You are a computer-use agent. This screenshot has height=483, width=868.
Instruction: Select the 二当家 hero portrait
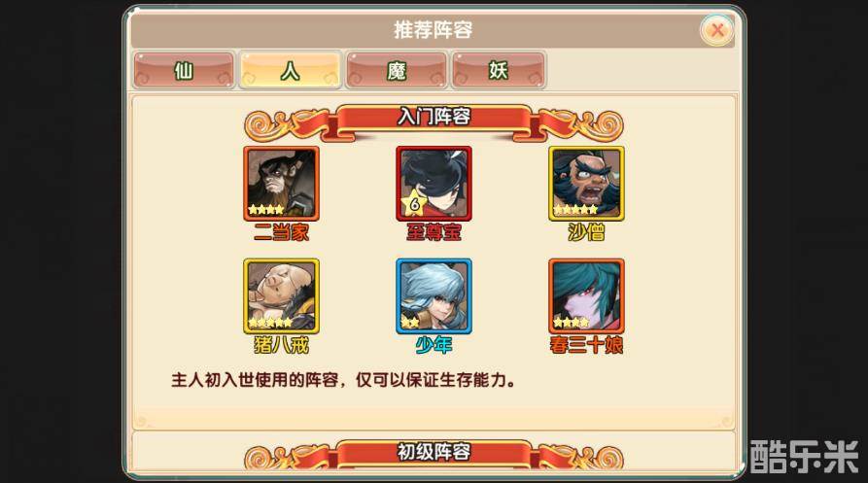pyautogui.click(x=281, y=184)
